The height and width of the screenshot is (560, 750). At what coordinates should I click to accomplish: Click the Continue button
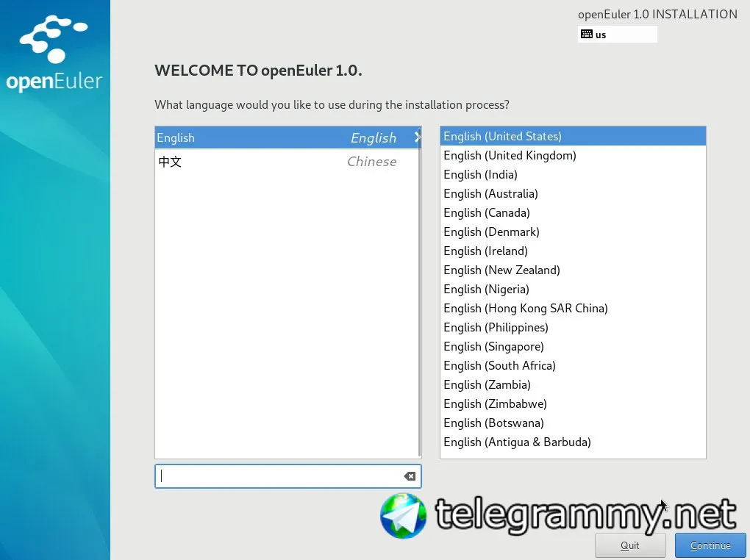coord(710,545)
